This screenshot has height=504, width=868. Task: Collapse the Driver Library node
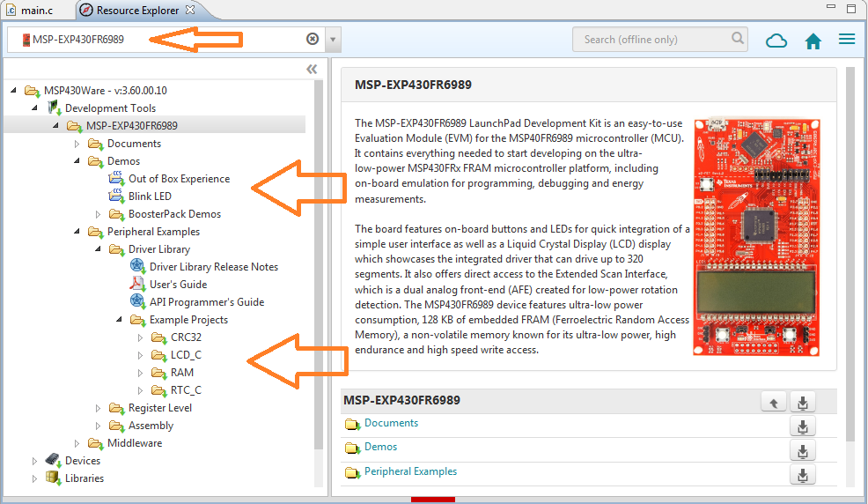click(x=98, y=249)
